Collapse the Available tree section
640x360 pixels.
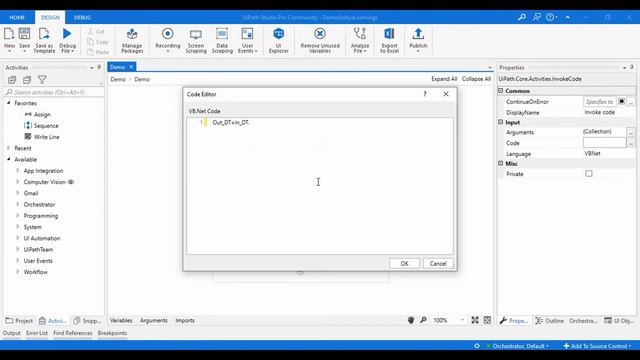pyautogui.click(x=9, y=159)
